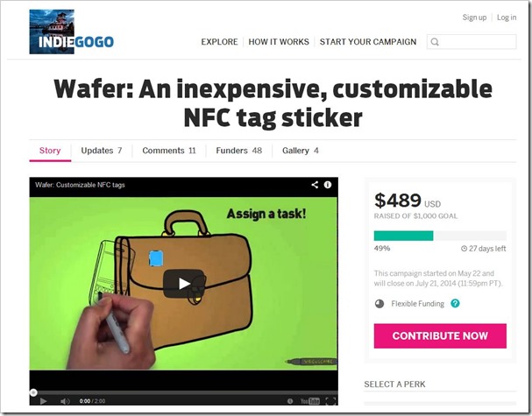Click the search magnifier icon

coord(435,42)
